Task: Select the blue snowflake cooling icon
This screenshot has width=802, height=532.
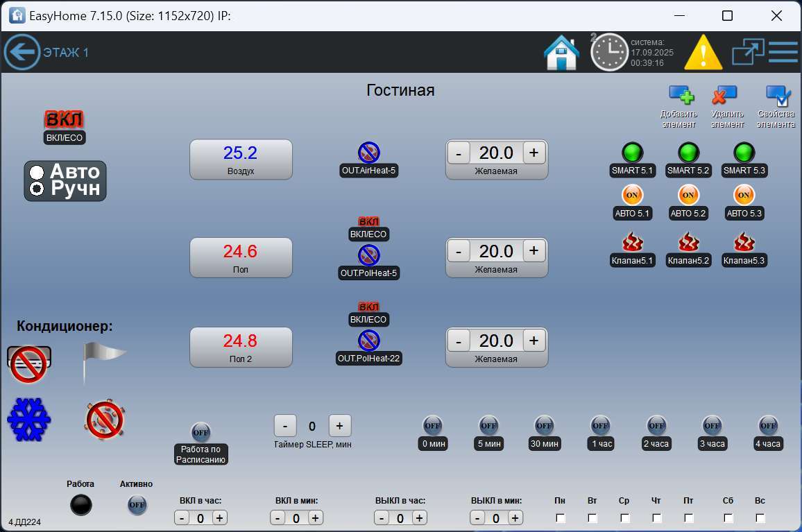Action: [x=29, y=419]
